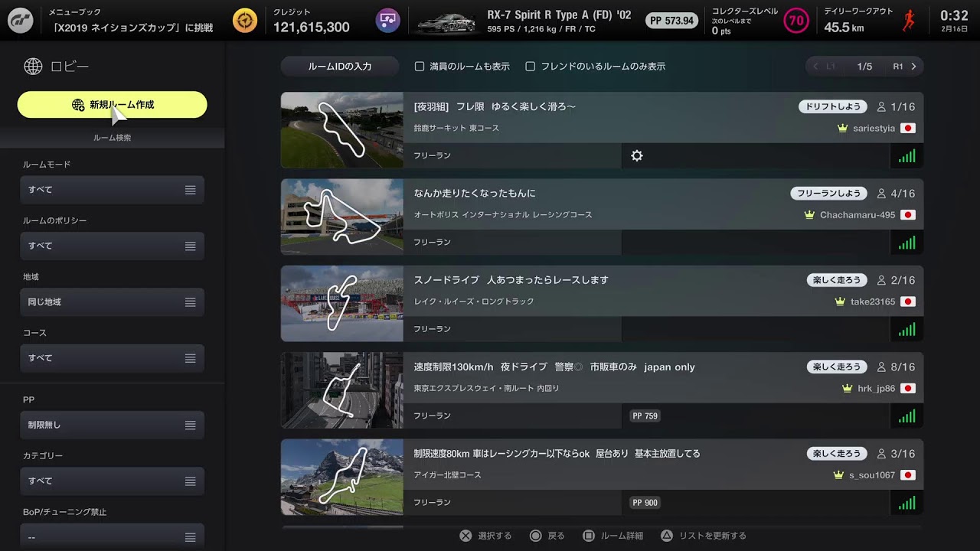Viewport: 980px width, 551px height.
Task: Click the ルーム検索 section header
Action: [x=112, y=138]
